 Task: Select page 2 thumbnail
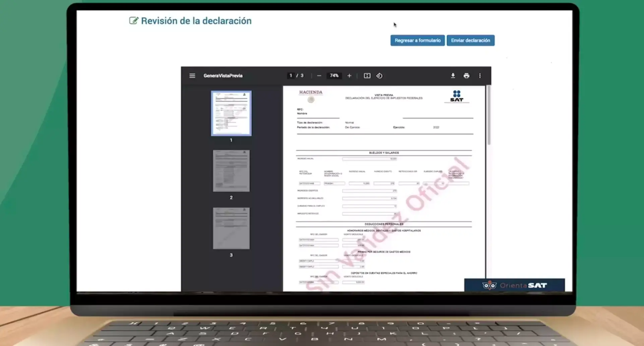pos(231,171)
